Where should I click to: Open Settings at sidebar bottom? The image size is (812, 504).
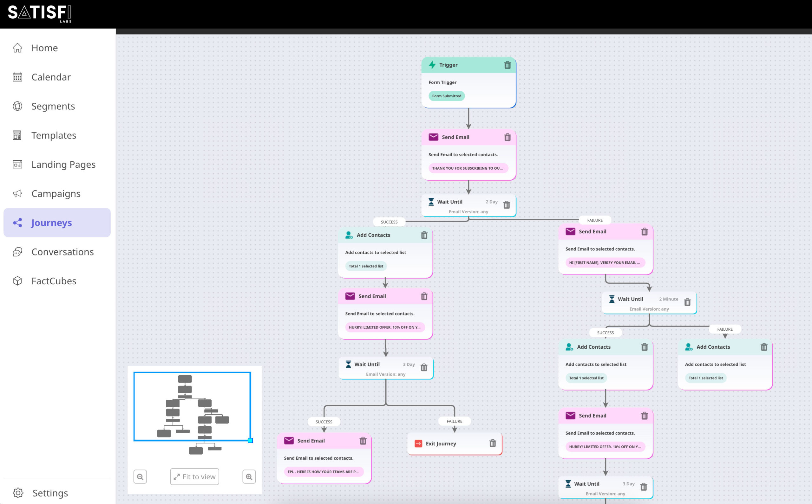(x=57, y=493)
